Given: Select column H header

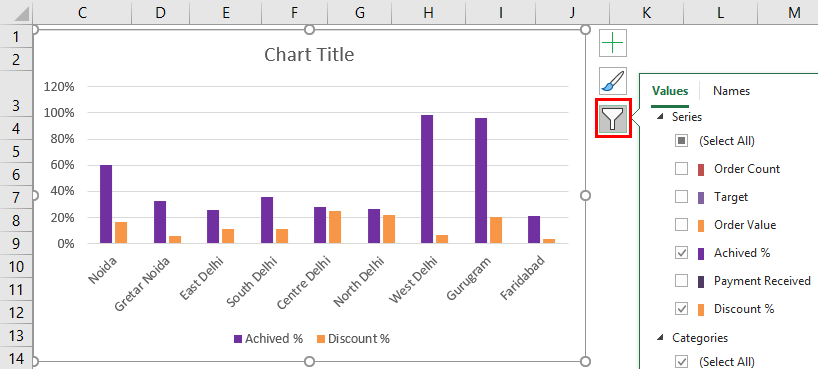Looking at the screenshot, I should pos(429,13).
